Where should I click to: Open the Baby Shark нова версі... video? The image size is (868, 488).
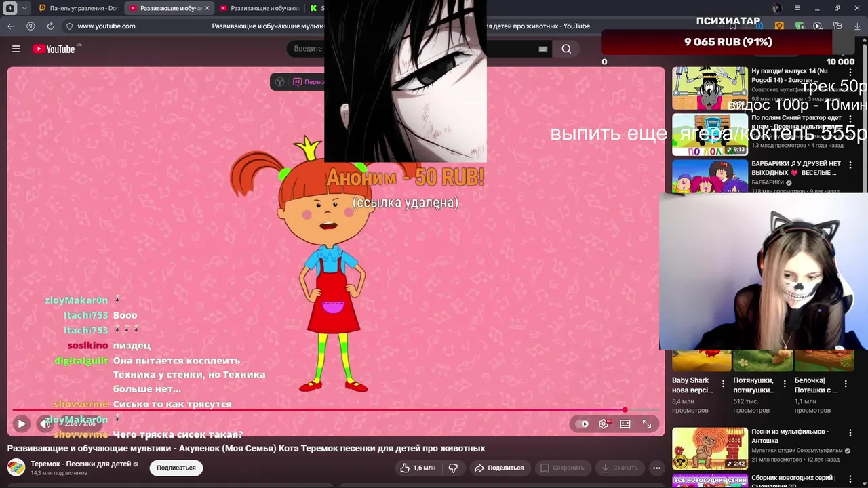[x=692, y=385]
